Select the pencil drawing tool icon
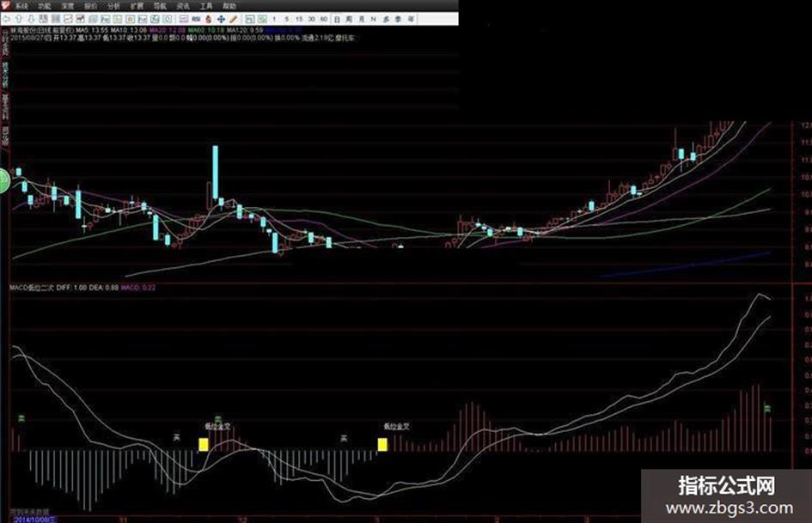Screen dimensions: 812x523 tap(233, 19)
